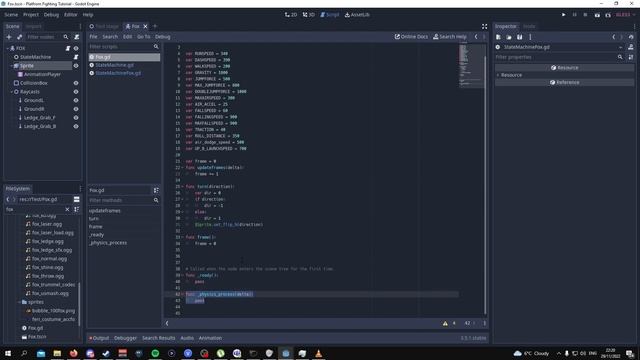Open the Help menu
The image size is (640, 360).
(x=88, y=15)
